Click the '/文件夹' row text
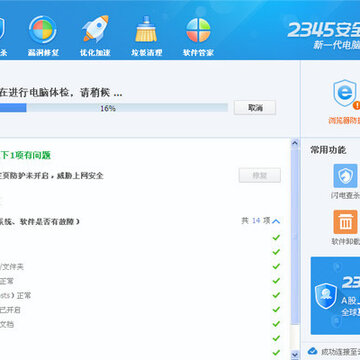The image size is (360, 360). click(x=12, y=267)
